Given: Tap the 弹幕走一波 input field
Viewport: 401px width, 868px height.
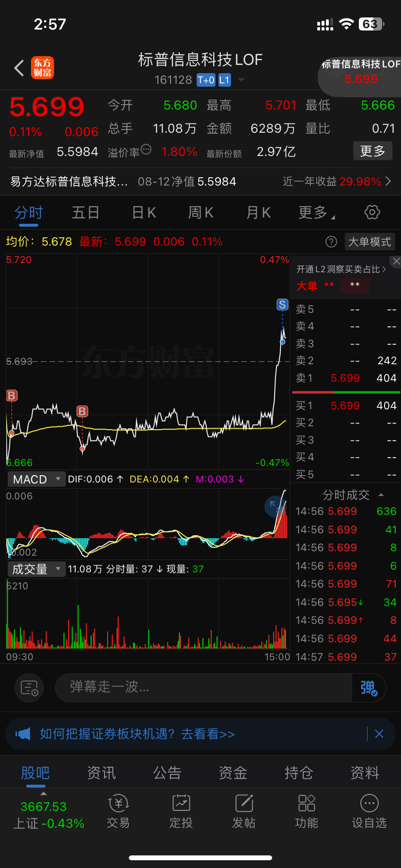Looking at the screenshot, I should (203, 687).
